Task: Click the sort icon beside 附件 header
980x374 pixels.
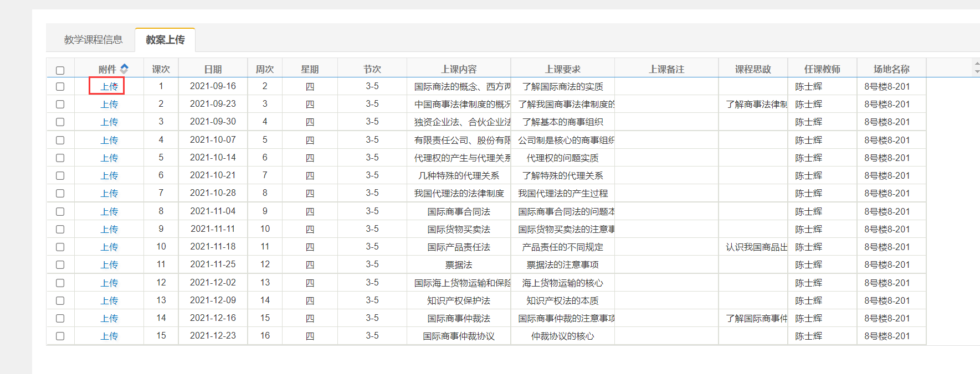Action: point(124,69)
